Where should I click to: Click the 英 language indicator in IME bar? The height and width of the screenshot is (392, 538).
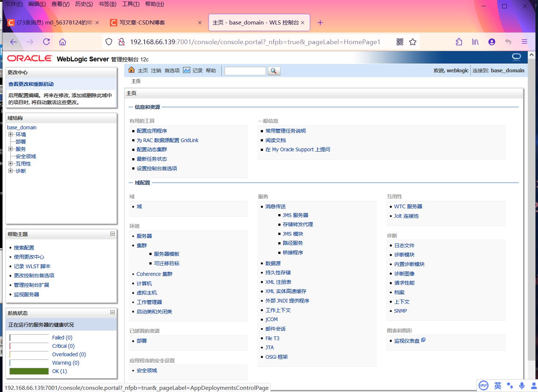point(497,385)
